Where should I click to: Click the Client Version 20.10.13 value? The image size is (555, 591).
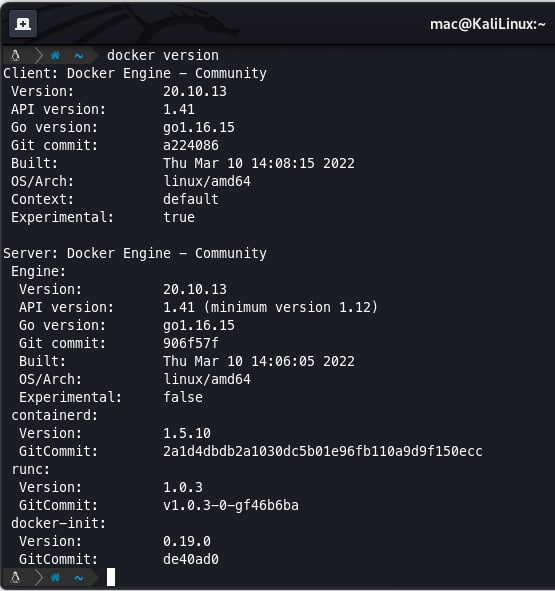click(195, 91)
